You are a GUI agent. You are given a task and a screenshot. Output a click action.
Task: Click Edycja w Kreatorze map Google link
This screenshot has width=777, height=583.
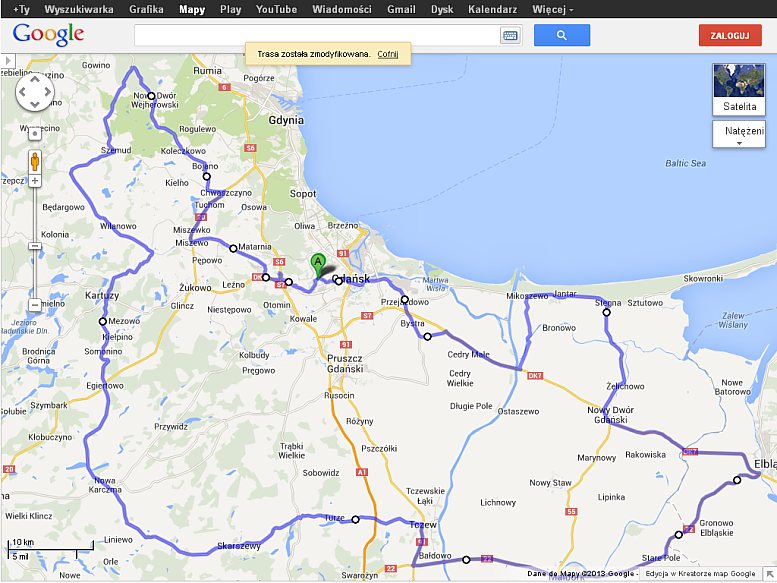coord(700,574)
